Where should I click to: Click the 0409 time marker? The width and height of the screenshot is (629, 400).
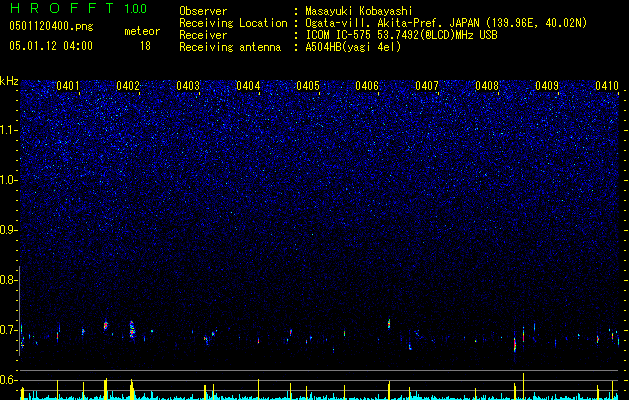tap(547, 85)
